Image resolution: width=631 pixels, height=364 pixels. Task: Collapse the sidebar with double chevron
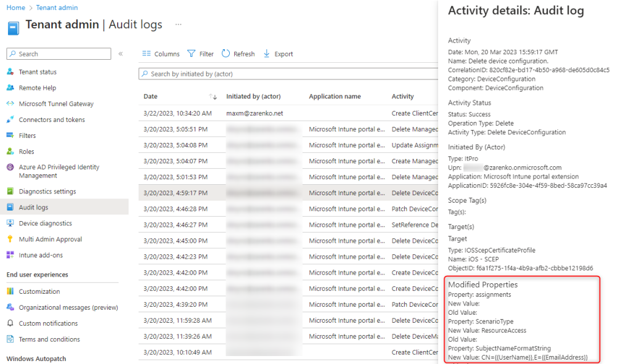[x=120, y=54]
